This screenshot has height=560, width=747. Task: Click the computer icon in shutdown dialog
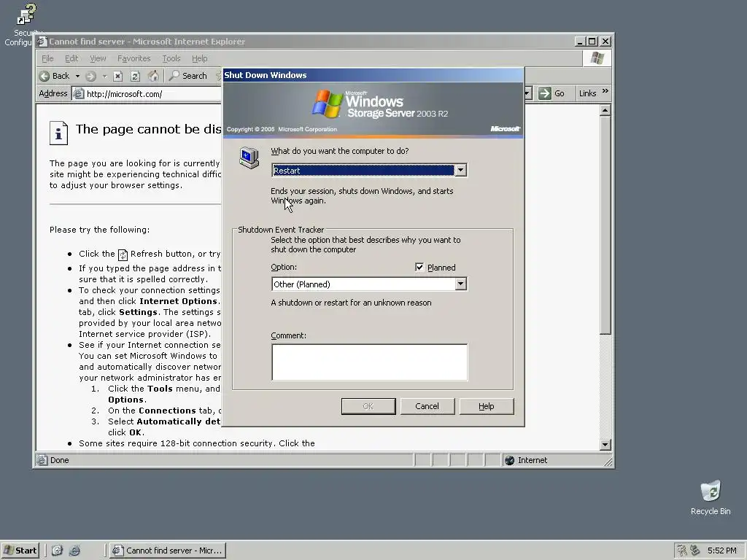[249, 157]
